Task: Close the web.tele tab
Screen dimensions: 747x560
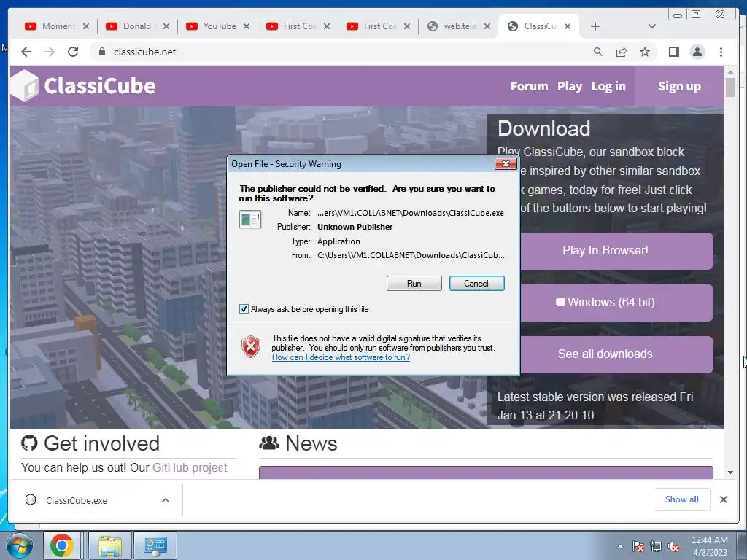Action: point(487,26)
